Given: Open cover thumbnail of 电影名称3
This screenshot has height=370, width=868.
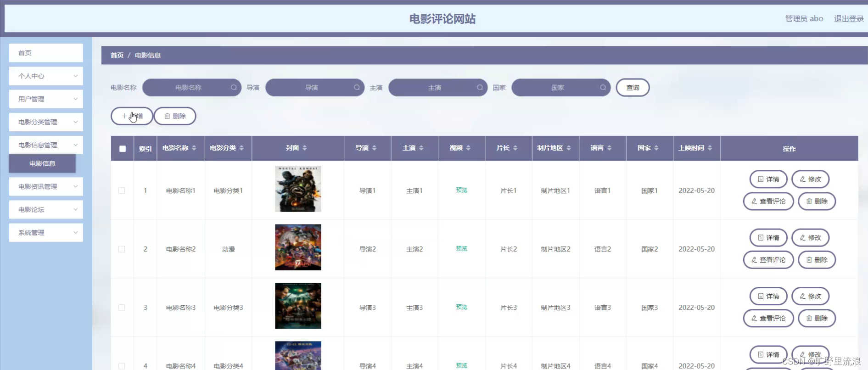Looking at the screenshot, I should click(x=298, y=306).
